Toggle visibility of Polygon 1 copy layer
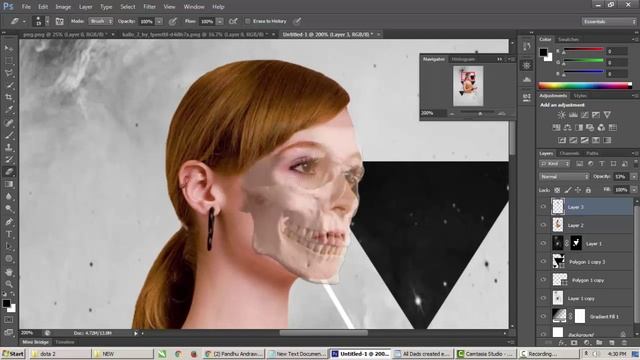The width and height of the screenshot is (640, 360). 543,280
